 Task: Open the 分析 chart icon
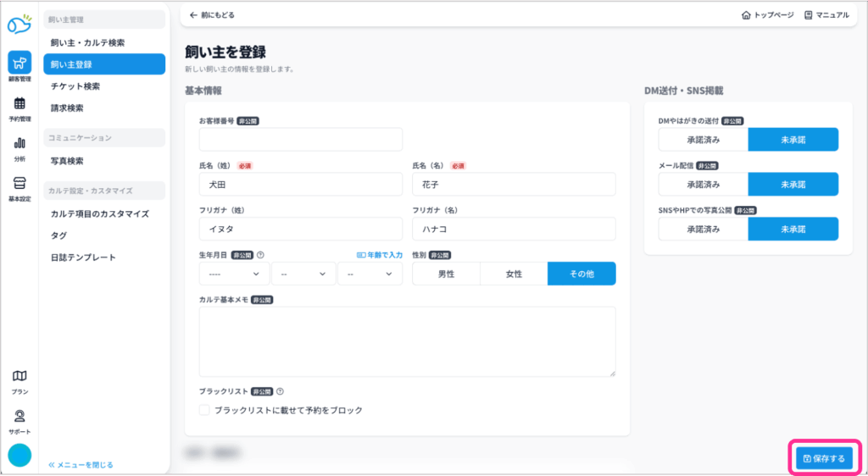19,144
